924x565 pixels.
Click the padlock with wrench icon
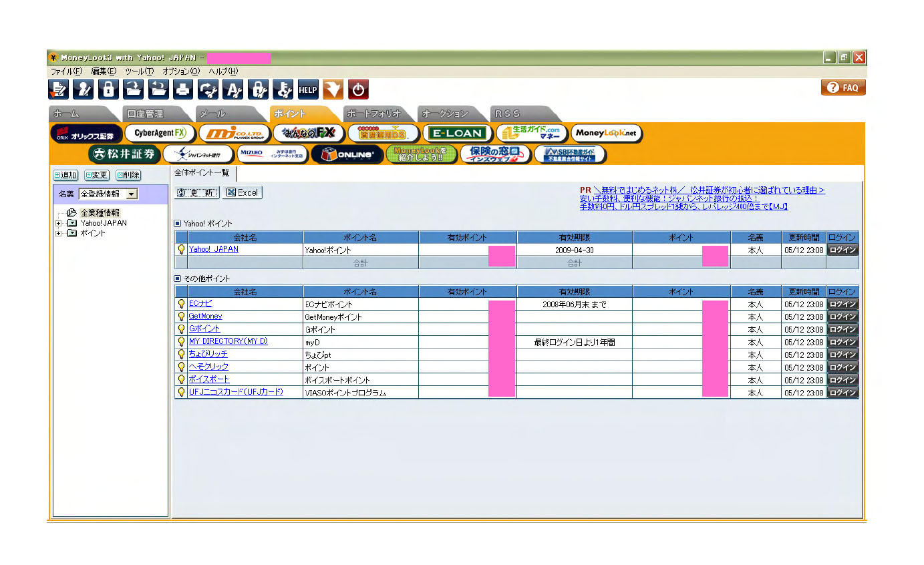(258, 89)
